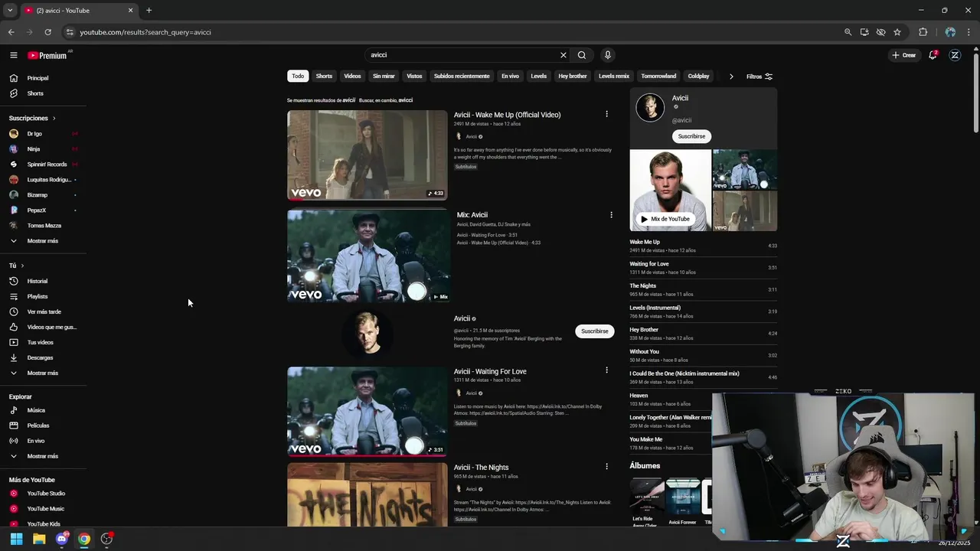Open options menu for Wake Me Up video
The image size is (980, 551).
[x=606, y=114]
